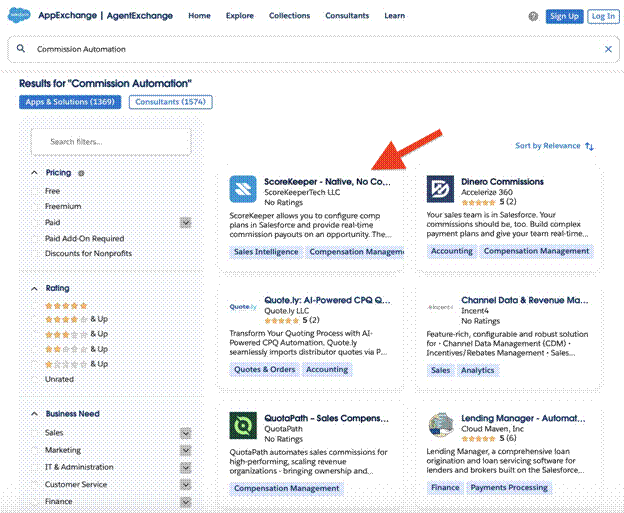The width and height of the screenshot is (624, 513).
Task: Open the help question mark icon
Action: point(533,17)
